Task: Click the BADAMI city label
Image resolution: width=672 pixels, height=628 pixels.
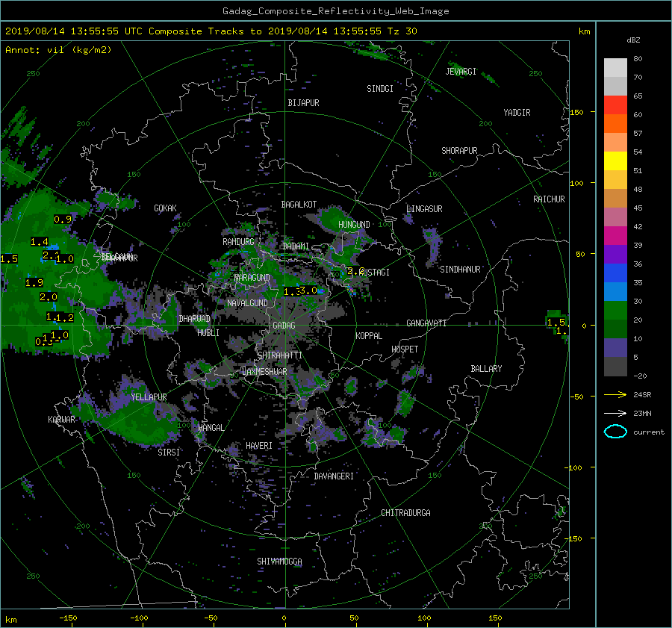Action: pos(296,246)
